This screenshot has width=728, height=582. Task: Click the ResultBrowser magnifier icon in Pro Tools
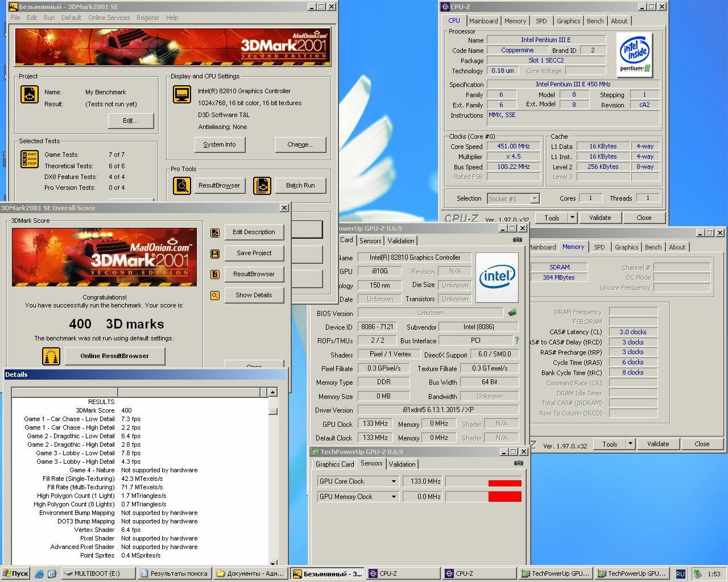coord(182,185)
